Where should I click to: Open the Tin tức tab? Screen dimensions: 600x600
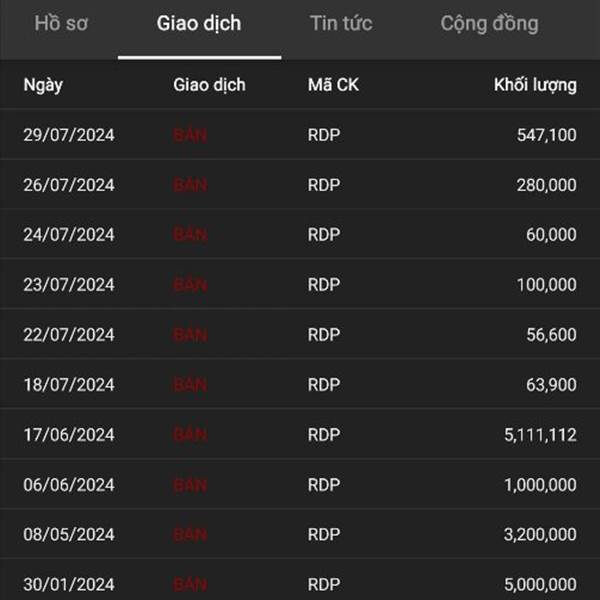341,24
